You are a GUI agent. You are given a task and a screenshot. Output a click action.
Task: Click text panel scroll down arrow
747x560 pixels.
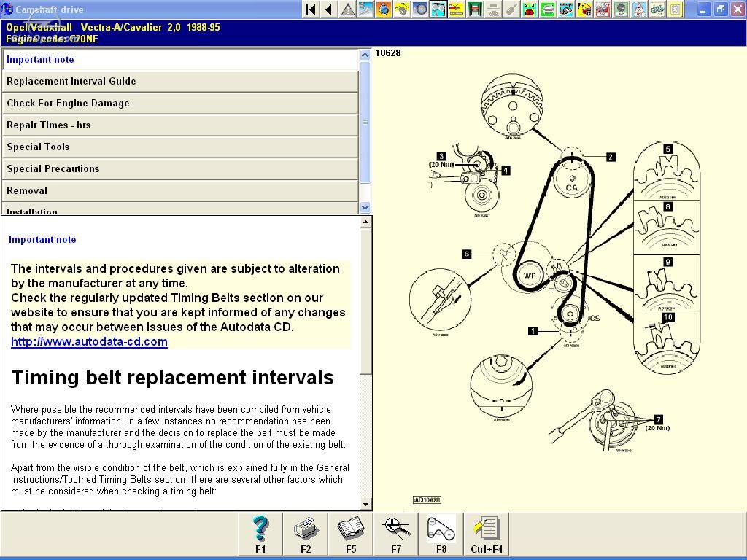(x=365, y=505)
